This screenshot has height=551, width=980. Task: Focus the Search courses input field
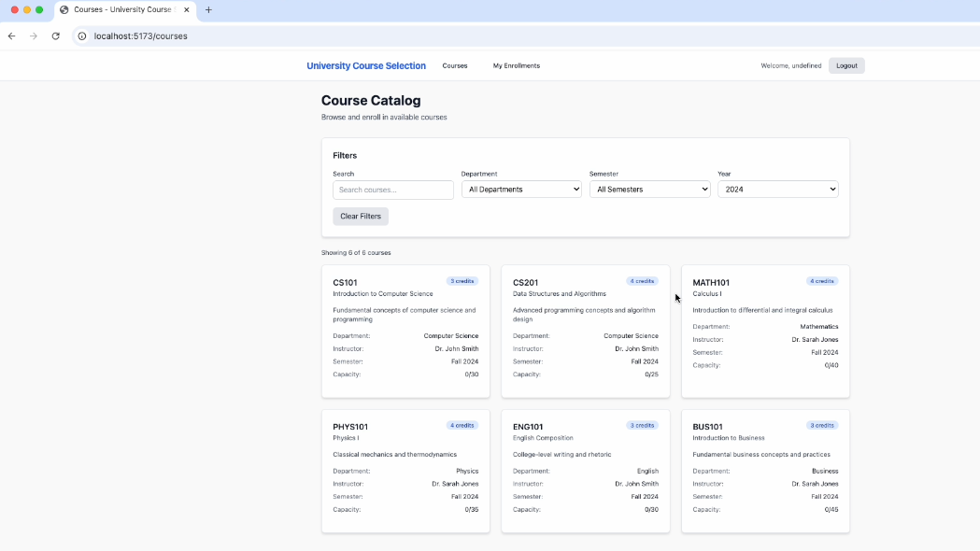coord(393,190)
